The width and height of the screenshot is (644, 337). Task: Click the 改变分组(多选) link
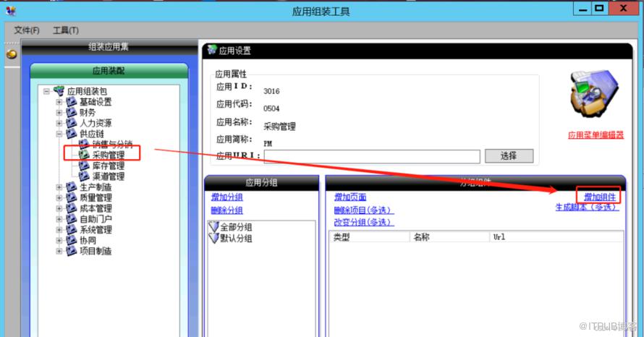[x=364, y=222]
